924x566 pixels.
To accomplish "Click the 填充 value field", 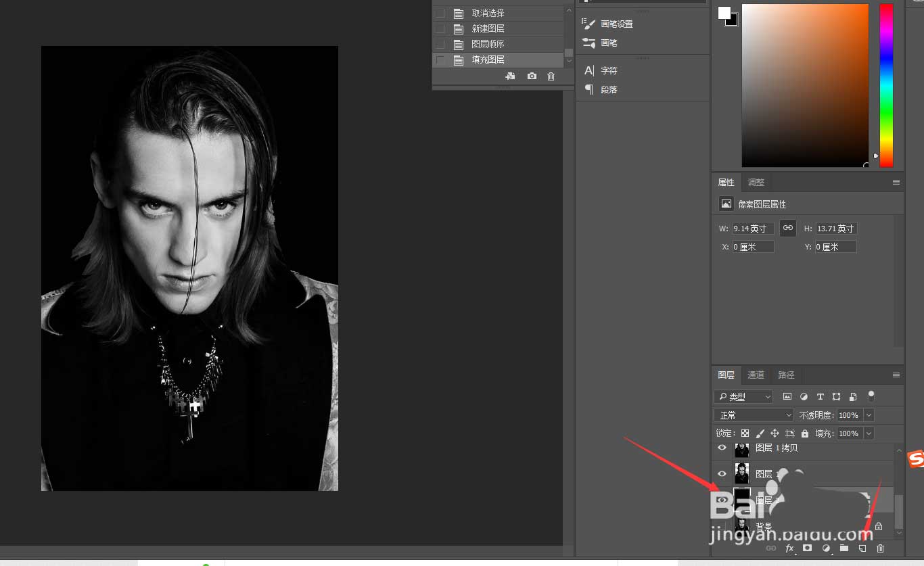I will pos(849,433).
